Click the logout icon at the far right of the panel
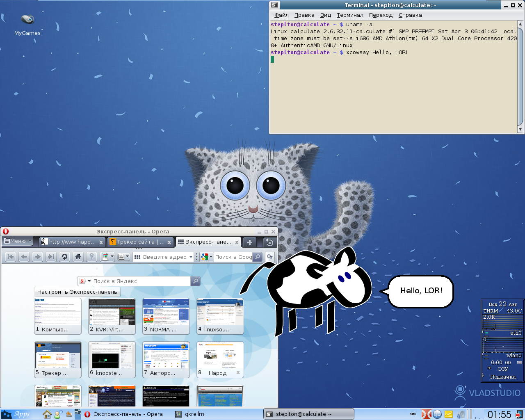This screenshot has height=420, width=525. [519, 414]
